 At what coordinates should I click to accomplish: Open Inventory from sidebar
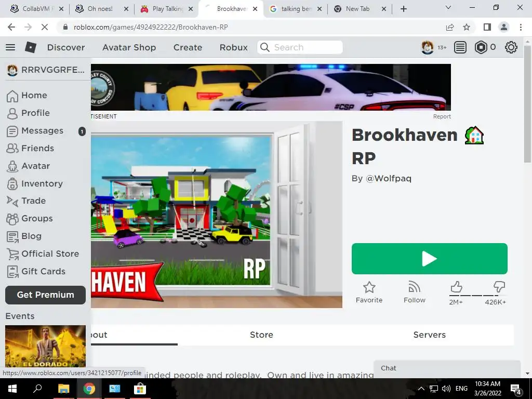pos(35,183)
